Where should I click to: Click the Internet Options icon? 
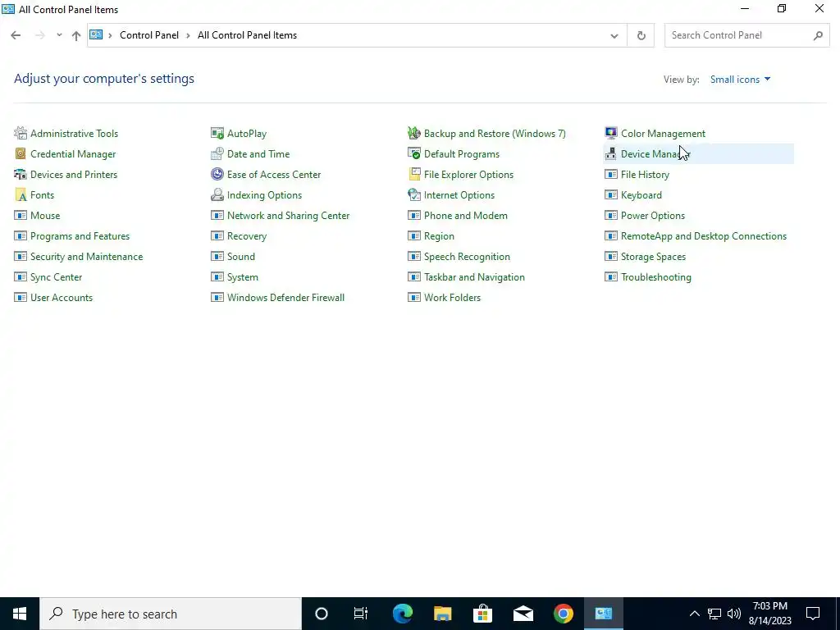(414, 194)
